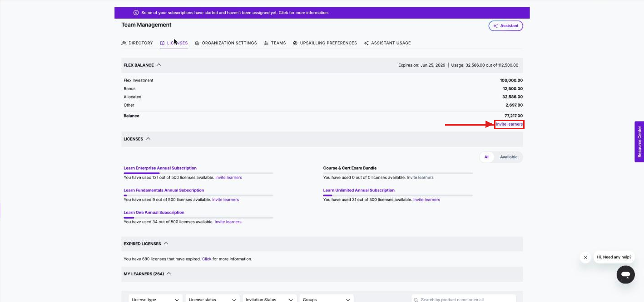Invite learners to Learn One subscription
The image size is (644, 302).
228,222
